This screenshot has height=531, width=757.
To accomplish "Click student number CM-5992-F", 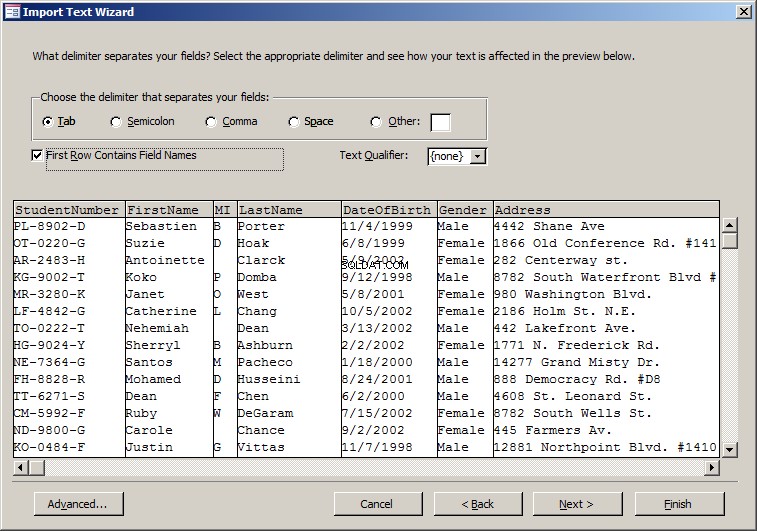I will pyautogui.click(x=50, y=413).
